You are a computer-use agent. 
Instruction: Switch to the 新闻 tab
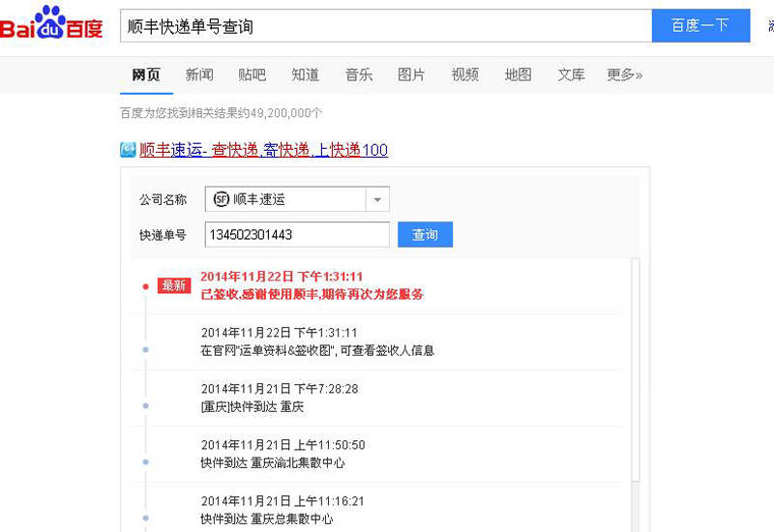(x=199, y=74)
